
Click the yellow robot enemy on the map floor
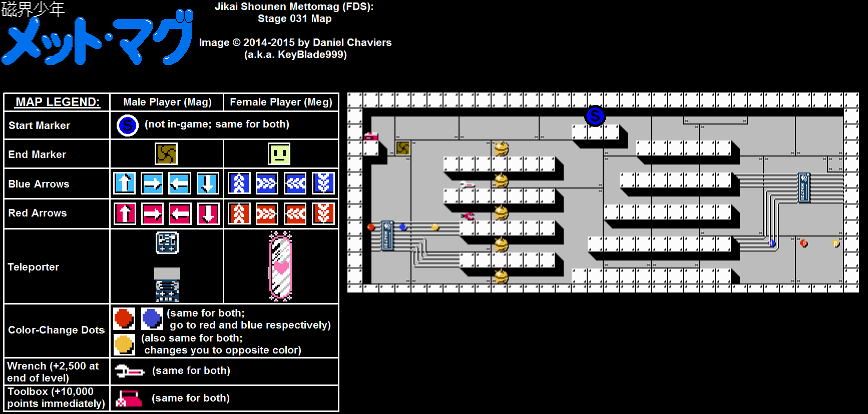click(x=501, y=276)
